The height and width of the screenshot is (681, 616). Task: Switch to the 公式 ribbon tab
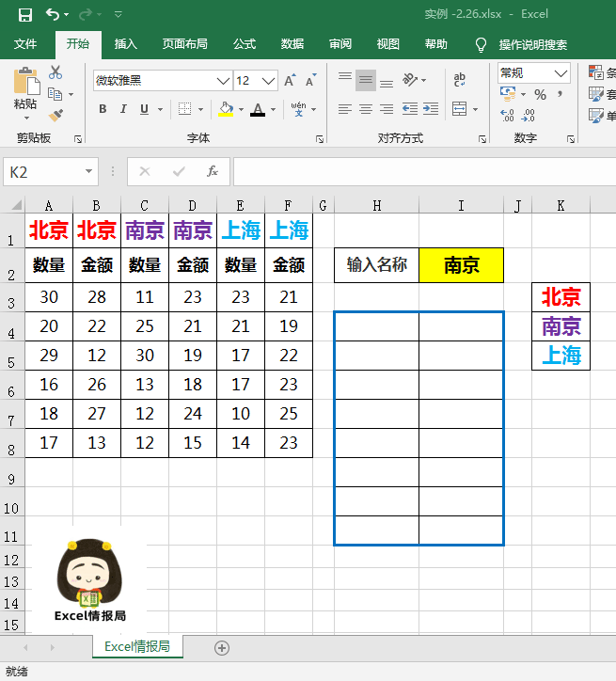(x=245, y=44)
